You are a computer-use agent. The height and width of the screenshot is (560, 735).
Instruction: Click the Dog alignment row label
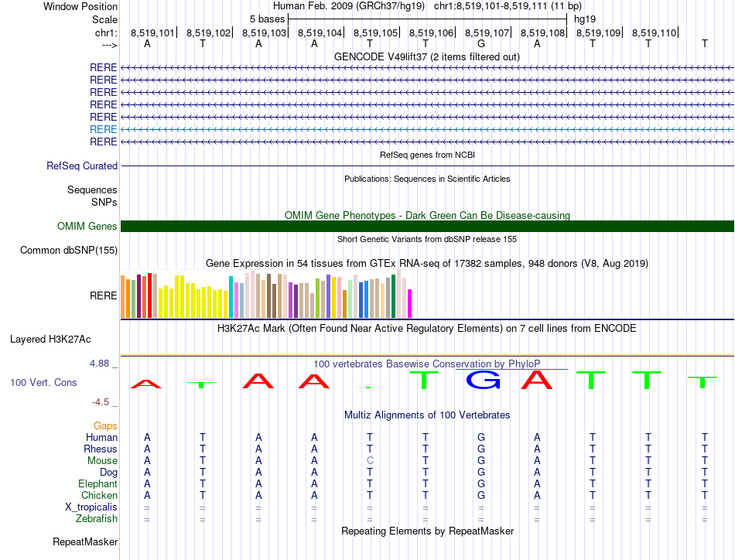coord(108,473)
